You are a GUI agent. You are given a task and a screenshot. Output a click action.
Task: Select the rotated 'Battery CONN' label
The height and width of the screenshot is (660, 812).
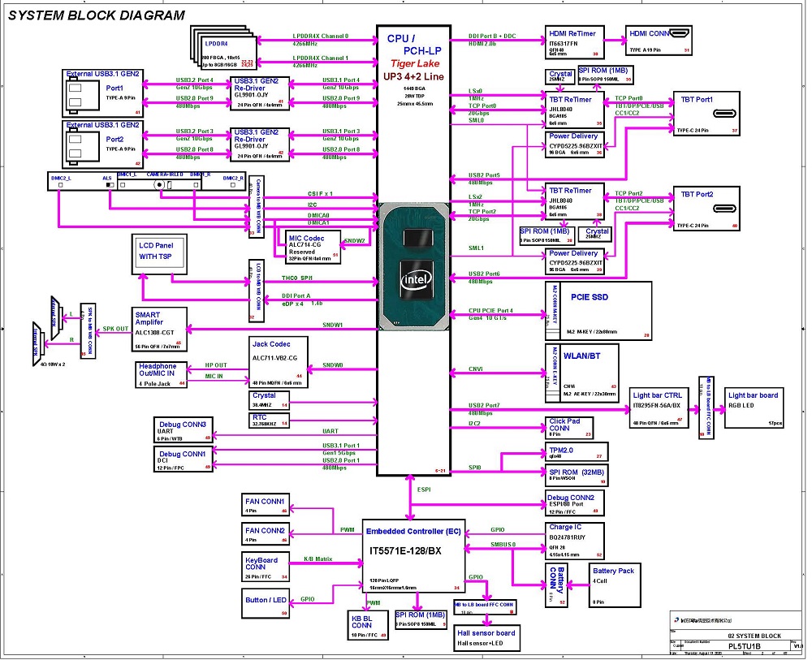coord(557,580)
